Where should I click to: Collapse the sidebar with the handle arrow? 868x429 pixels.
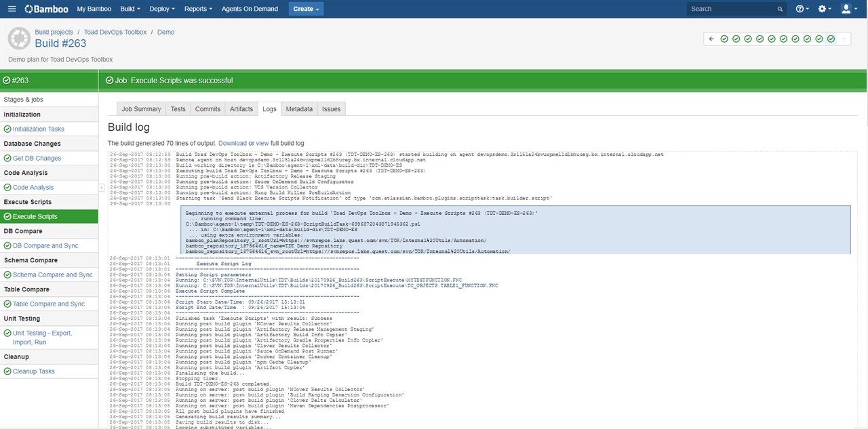101,187
